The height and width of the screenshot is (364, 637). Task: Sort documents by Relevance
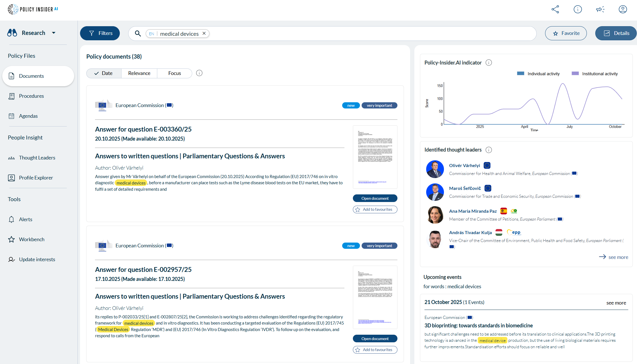139,73
